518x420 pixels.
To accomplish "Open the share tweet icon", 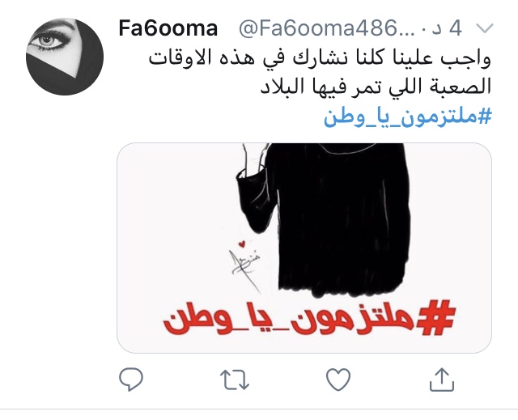I will click(442, 380).
